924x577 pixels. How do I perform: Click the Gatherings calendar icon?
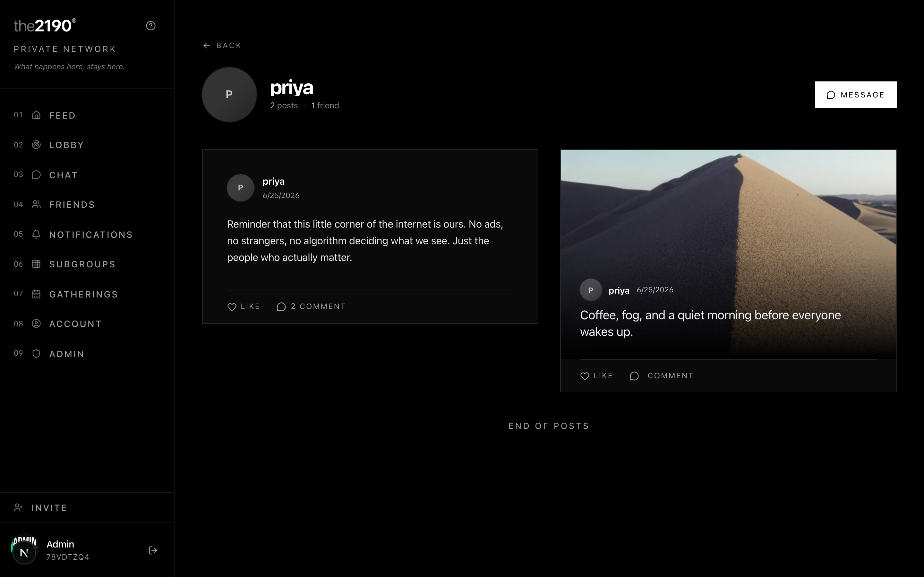tap(36, 294)
